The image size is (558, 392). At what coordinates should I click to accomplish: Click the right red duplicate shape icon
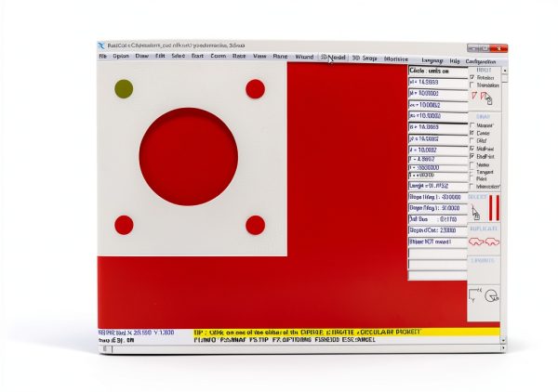(x=492, y=242)
